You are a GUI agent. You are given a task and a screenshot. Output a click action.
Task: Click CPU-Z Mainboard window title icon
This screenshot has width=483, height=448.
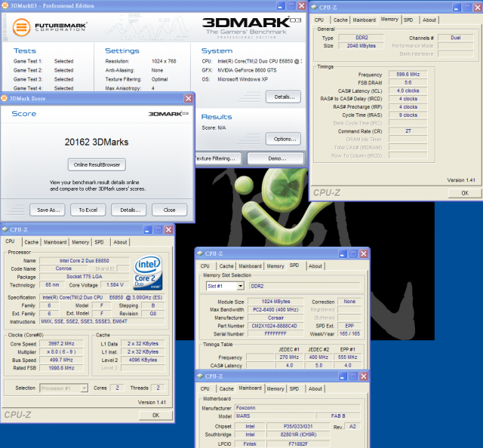(x=200, y=376)
